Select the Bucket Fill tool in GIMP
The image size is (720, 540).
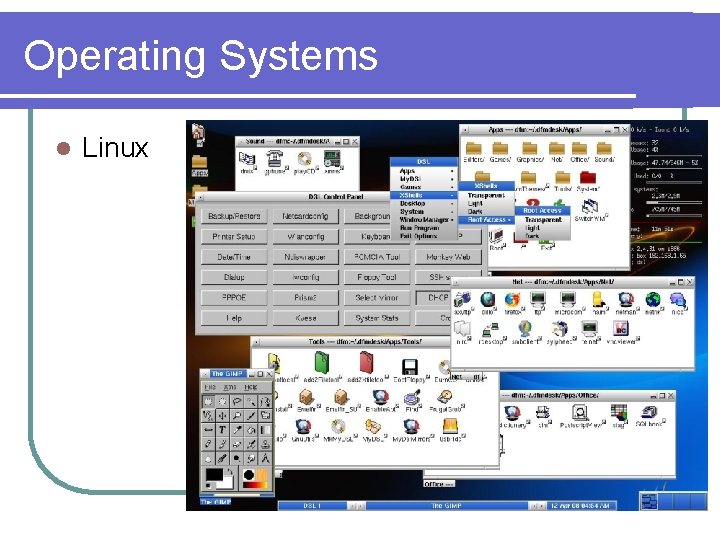tap(251, 430)
